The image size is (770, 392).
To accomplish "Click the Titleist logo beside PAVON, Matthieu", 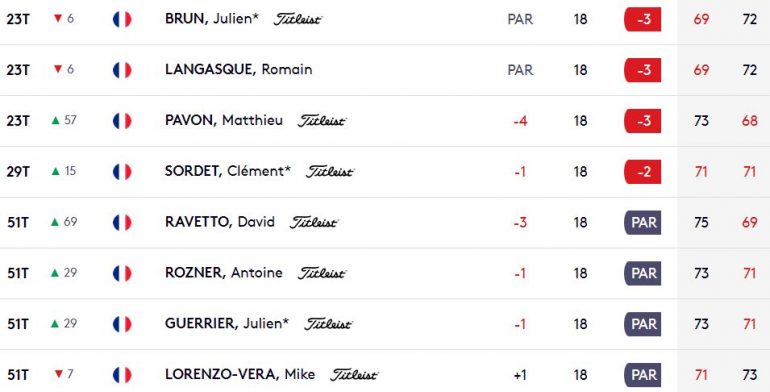I will click(x=322, y=121).
